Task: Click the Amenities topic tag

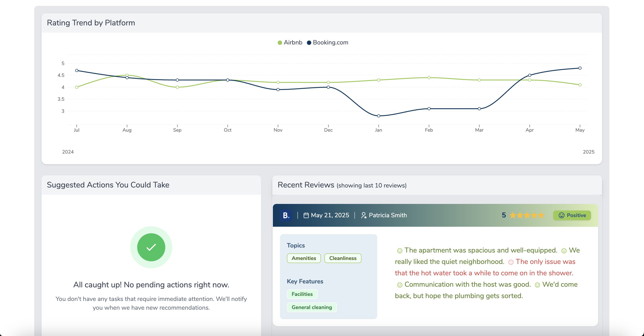Action: [x=304, y=258]
